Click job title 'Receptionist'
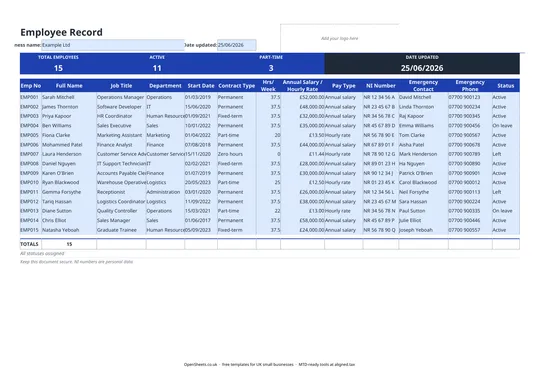540x382 pixels. (x=111, y=192)
